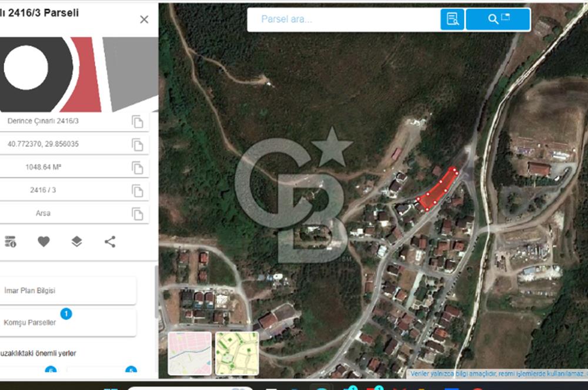Open the map layers icon
Viewport: 588px width, 390px height.
76,241
